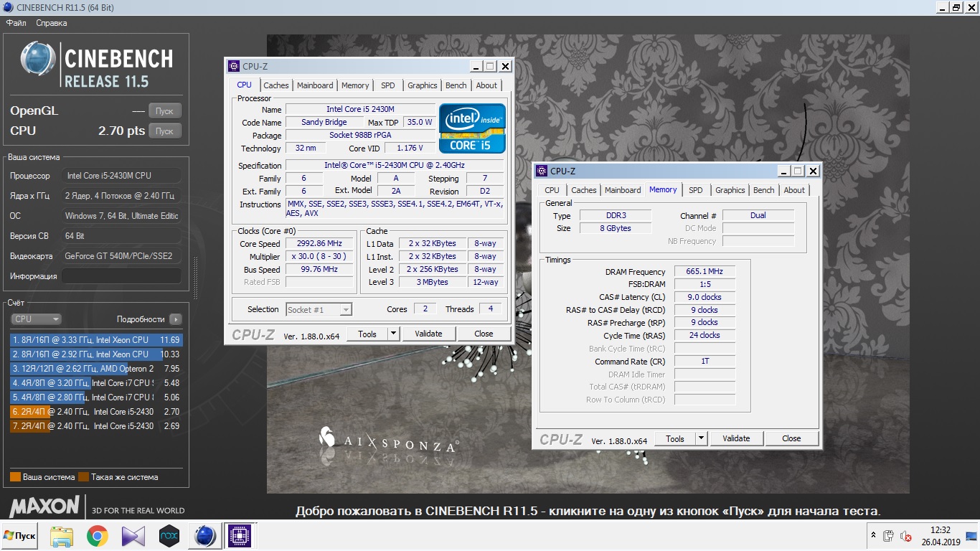The height and width of the screenshot is (551, 980).
Task: Click the DRAM Frequency 665.1 MHz value
Action: 705,272
